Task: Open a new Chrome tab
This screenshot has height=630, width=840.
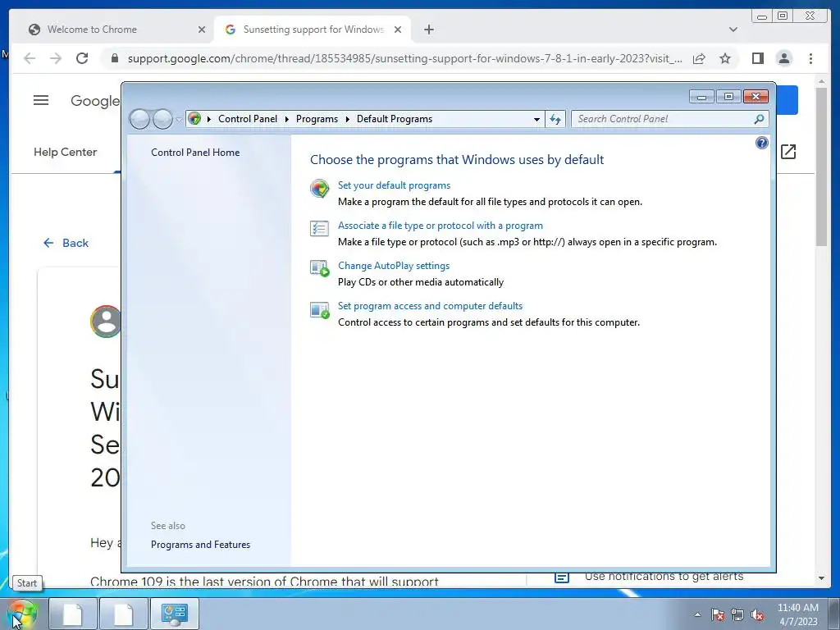Action: point(428,30)
